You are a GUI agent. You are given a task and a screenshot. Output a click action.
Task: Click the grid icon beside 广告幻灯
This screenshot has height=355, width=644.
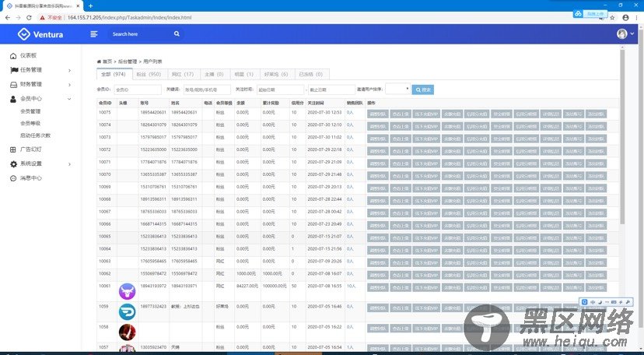[13, 149]
